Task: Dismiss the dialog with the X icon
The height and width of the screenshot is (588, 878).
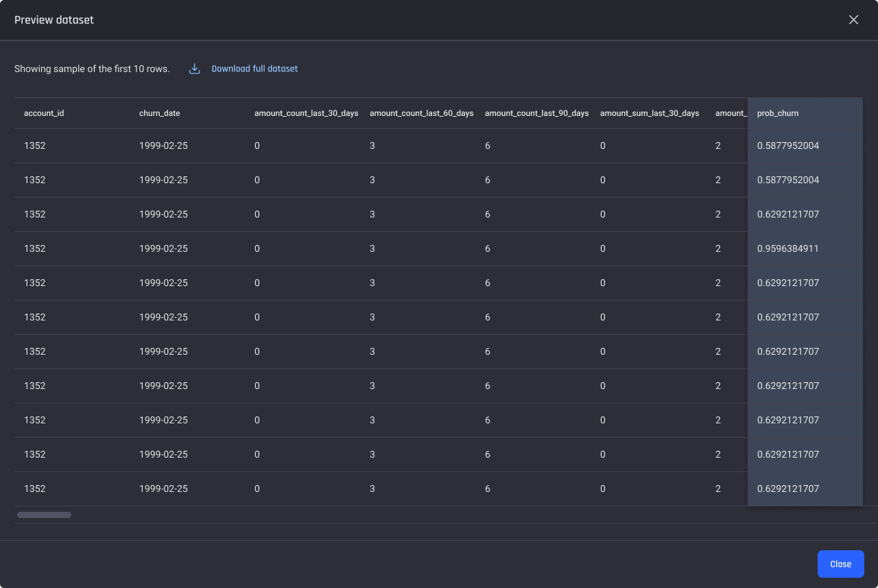Action: tap(853, 20)
